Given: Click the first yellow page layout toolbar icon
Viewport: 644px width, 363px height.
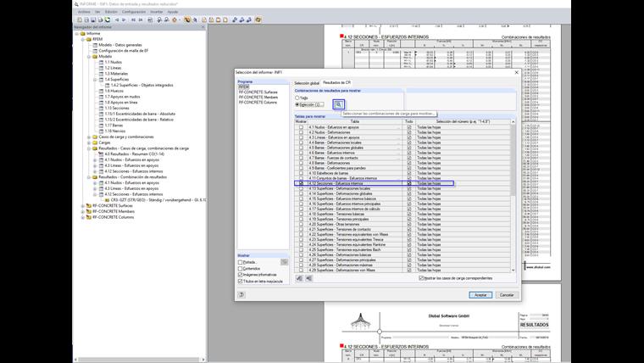Looking at the screenshot, I should pyautogui.click(x=204, y=20).
